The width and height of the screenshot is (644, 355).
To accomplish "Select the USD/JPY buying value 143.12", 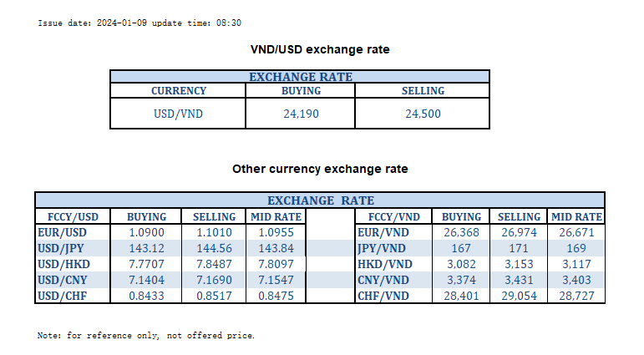I will point(146,248).
